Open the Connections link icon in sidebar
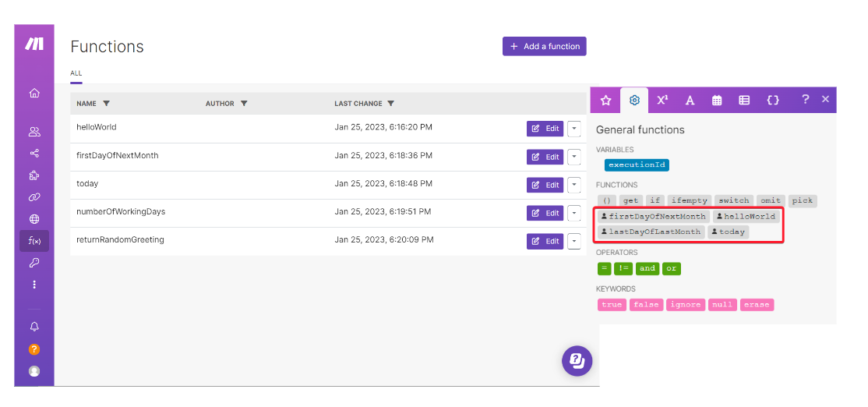868x407 pixels. click(x=34, y=197)
